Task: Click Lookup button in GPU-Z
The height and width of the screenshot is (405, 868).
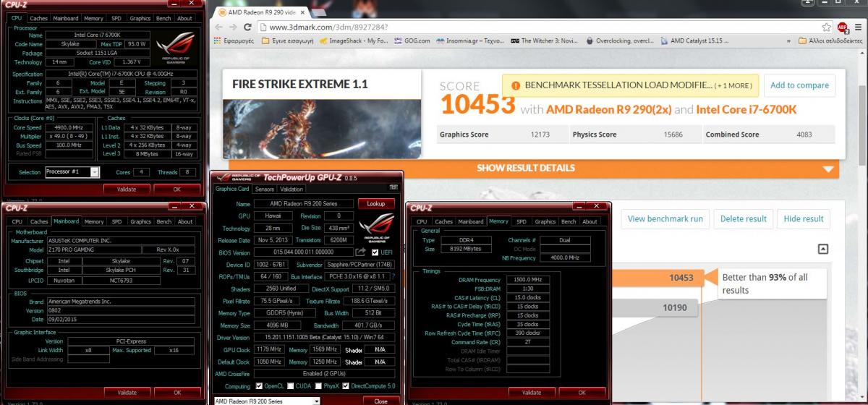Action: tap(376, 203)
